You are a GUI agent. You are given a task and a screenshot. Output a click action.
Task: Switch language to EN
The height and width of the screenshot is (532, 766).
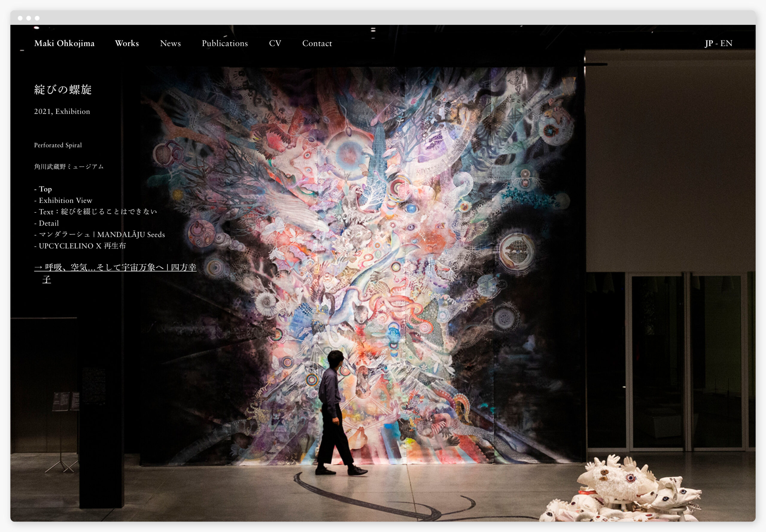[726, 43]
